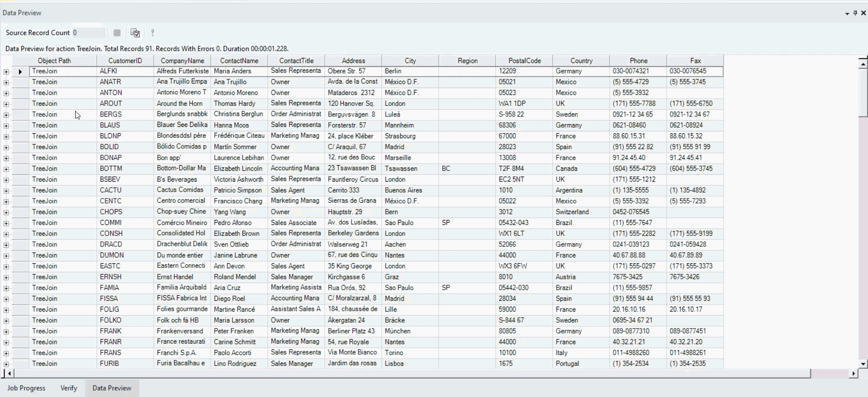Click the Phone column header
The image size is (868, 397).
click(638, 61)
